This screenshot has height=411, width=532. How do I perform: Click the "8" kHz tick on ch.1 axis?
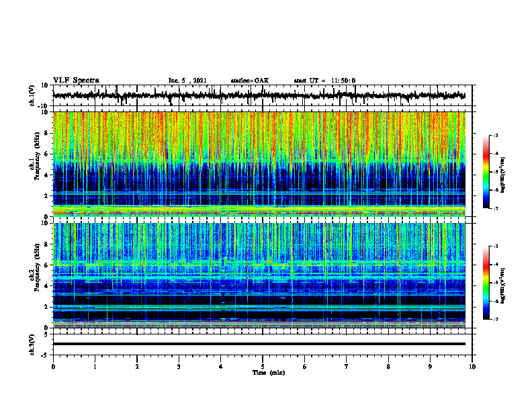46,133
